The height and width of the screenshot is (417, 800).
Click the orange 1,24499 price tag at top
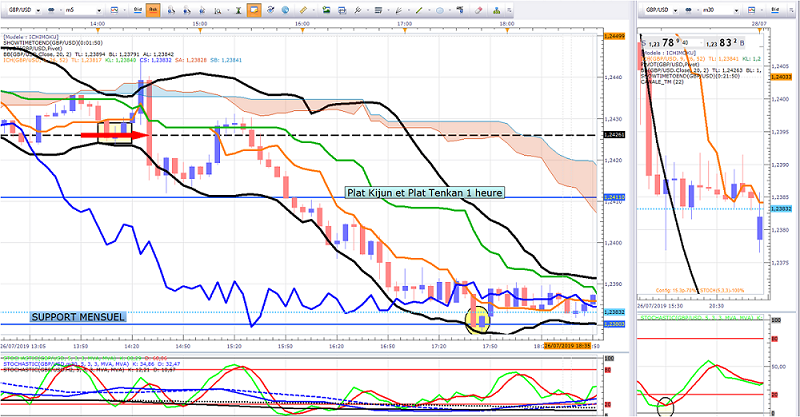[x=614, y=36]
